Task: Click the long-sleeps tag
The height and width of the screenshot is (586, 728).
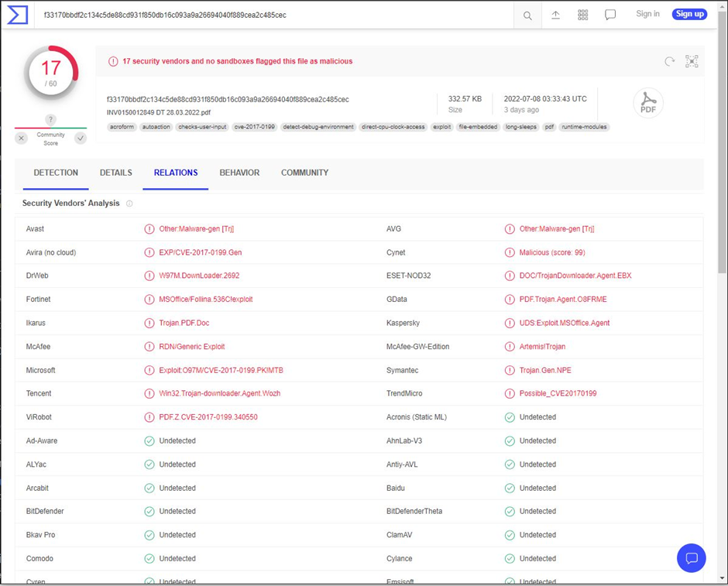Action: point(520,127)
